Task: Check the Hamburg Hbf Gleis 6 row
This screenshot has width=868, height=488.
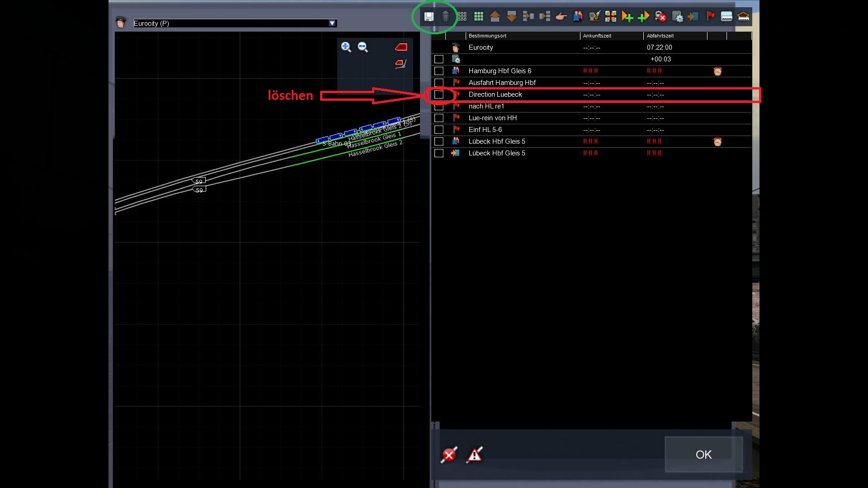Action: tap(439, 71)
